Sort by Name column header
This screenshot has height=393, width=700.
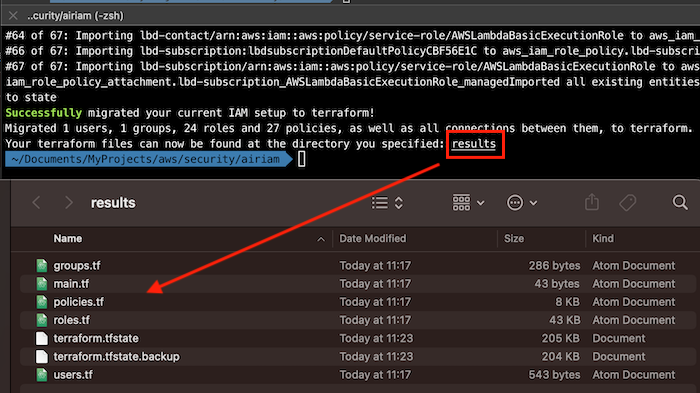[x=68, y=238]
